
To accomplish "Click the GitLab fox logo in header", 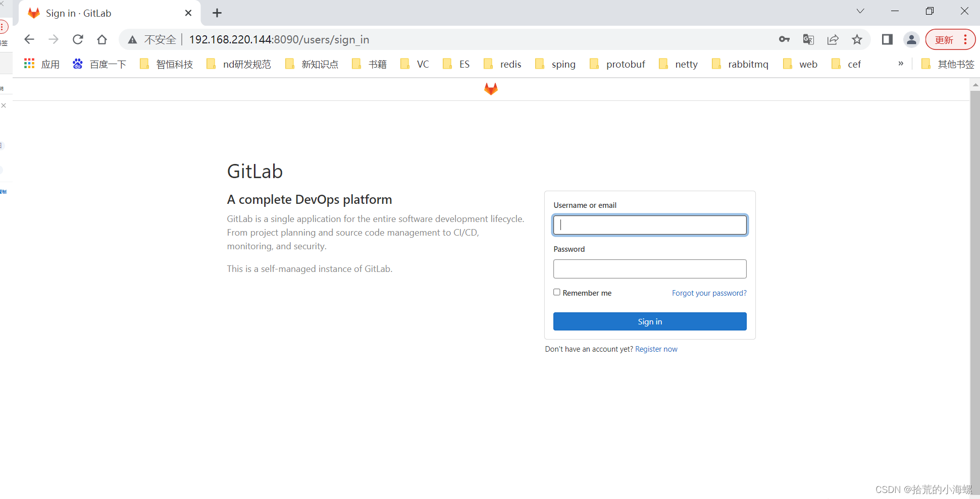I will tap(491, 89).
